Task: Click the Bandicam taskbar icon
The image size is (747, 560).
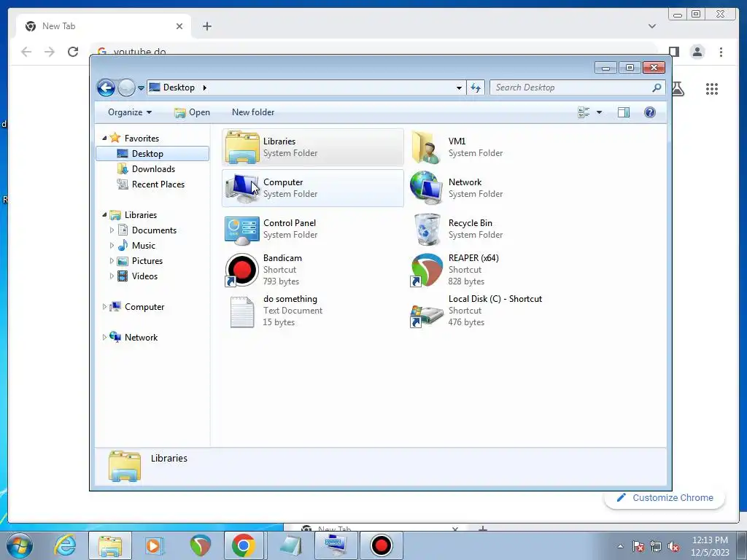Action: pos(381,545)
